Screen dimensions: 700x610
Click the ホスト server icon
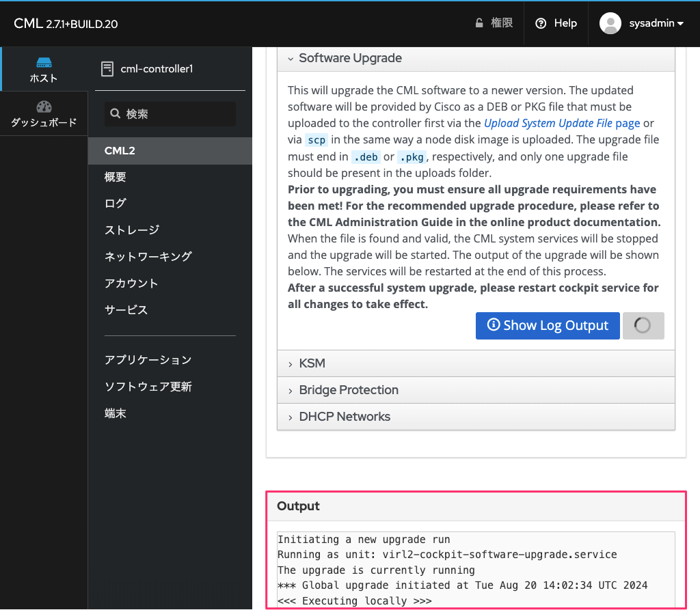(44, 62)
